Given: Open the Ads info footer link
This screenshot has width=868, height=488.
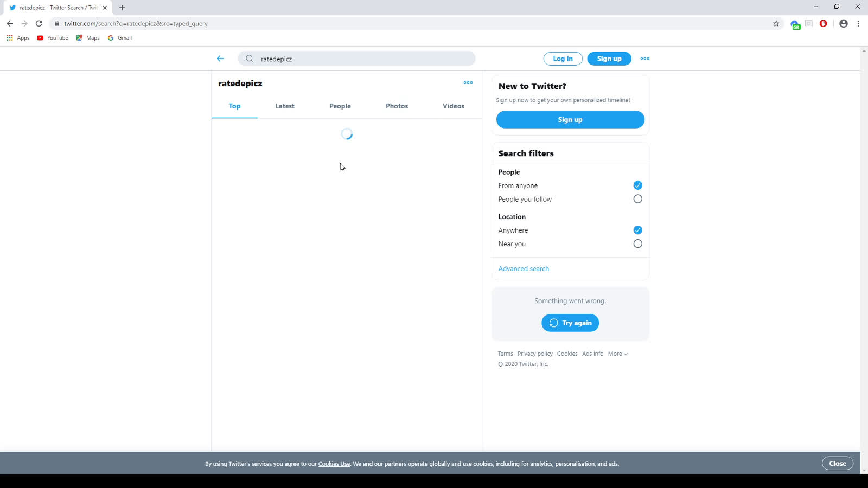Looking at the screenshot, I should pyautogui.click(x=592, y=354).
